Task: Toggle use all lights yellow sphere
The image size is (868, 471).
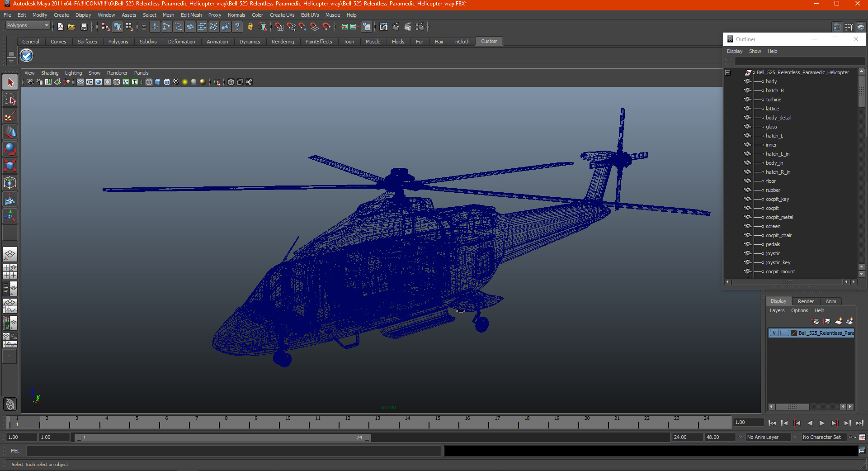Action: click(x=185, y=82)
